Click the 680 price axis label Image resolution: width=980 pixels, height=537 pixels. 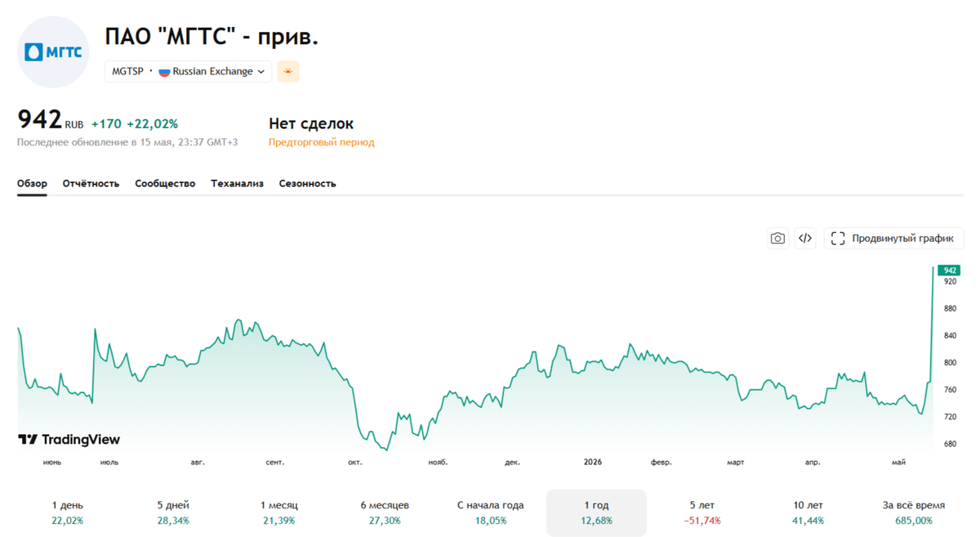click(x=950, y=444)
